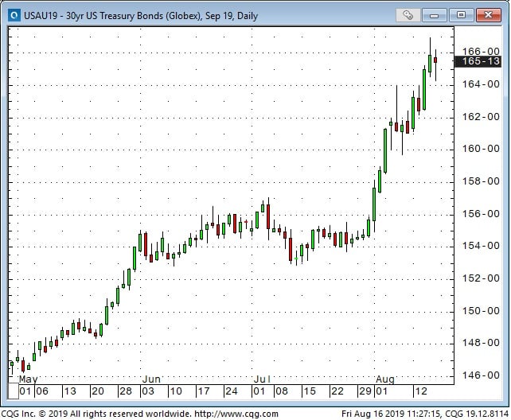Click the Aug month label on time axis

[385, 379]
